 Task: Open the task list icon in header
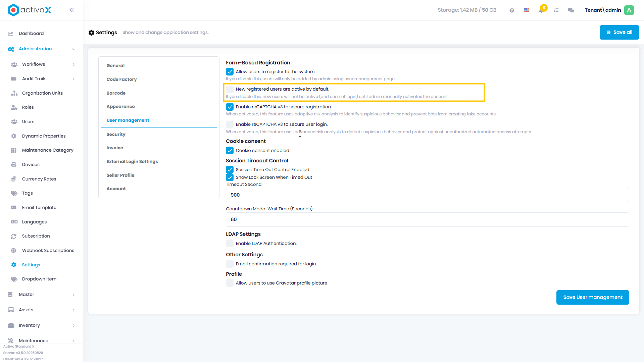556,10
